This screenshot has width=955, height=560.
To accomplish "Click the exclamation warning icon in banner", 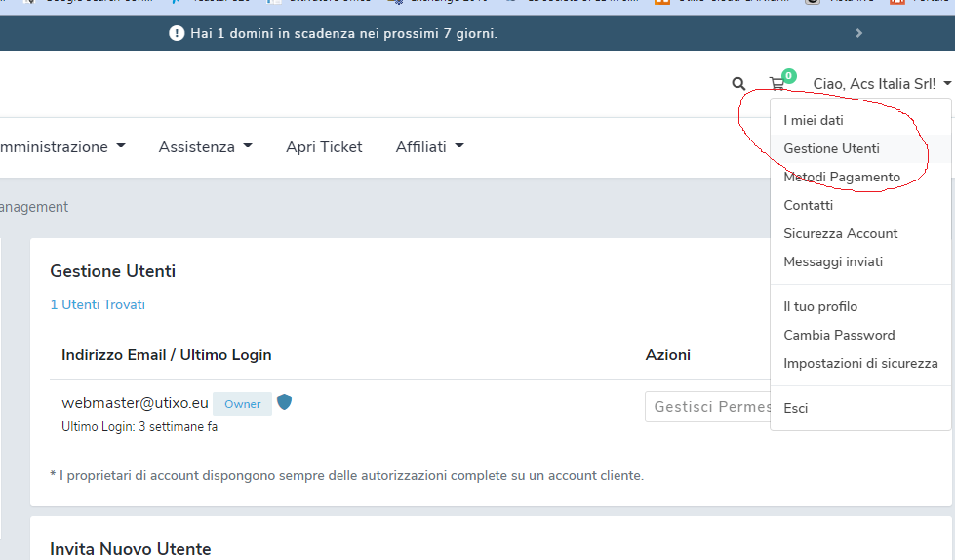I will [177, 33].
